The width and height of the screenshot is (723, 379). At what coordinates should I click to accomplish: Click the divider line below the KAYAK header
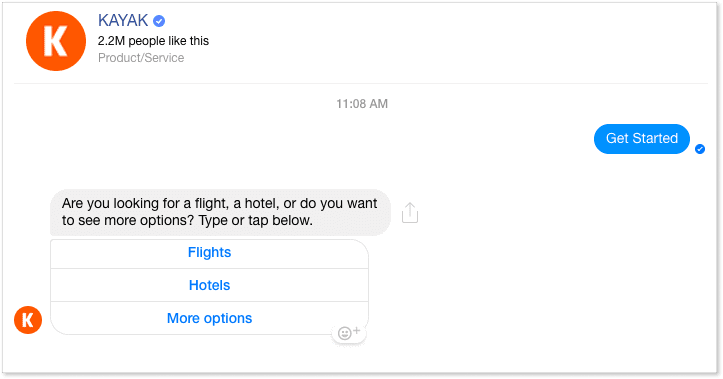[361, 83]
